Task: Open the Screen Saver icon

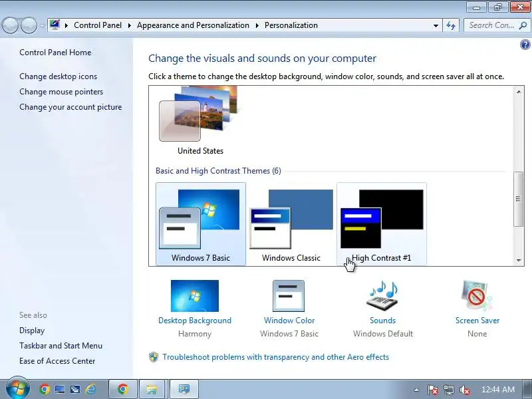Action: (x=477, y=295)
